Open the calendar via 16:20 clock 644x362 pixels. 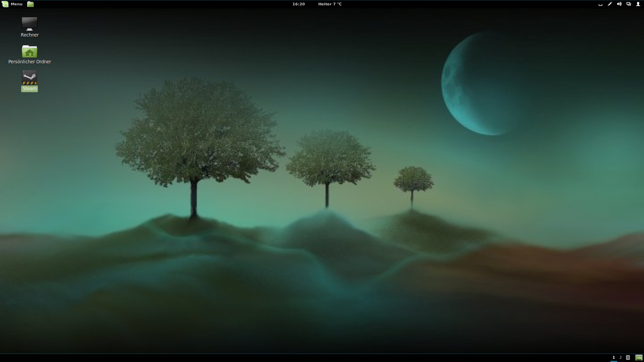click(298, 4)
